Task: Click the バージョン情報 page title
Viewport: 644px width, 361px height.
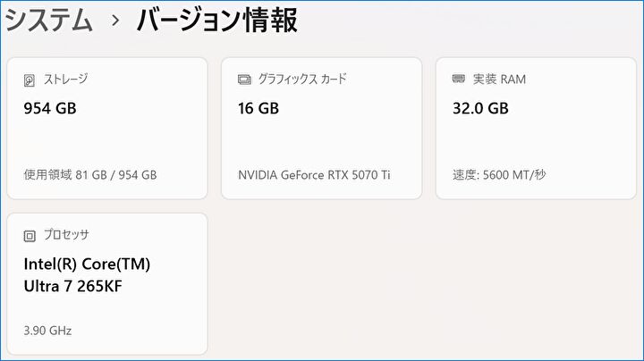Action: point(216,20)
